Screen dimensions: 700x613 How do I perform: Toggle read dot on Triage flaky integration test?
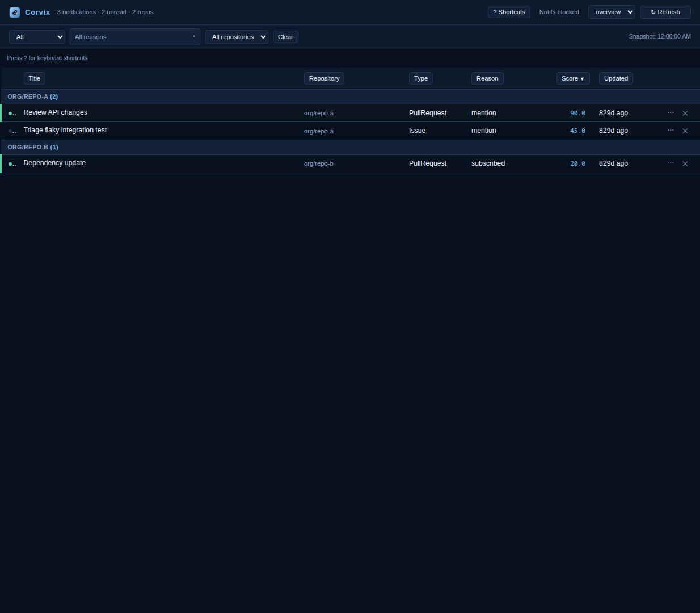tap(10, 131)
